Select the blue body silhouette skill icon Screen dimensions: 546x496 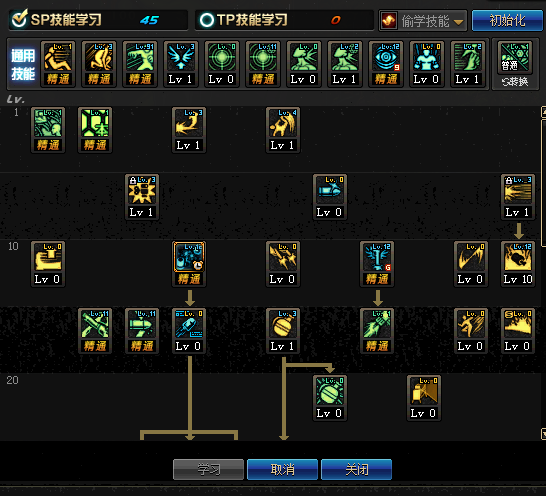(x=427, y=64)
